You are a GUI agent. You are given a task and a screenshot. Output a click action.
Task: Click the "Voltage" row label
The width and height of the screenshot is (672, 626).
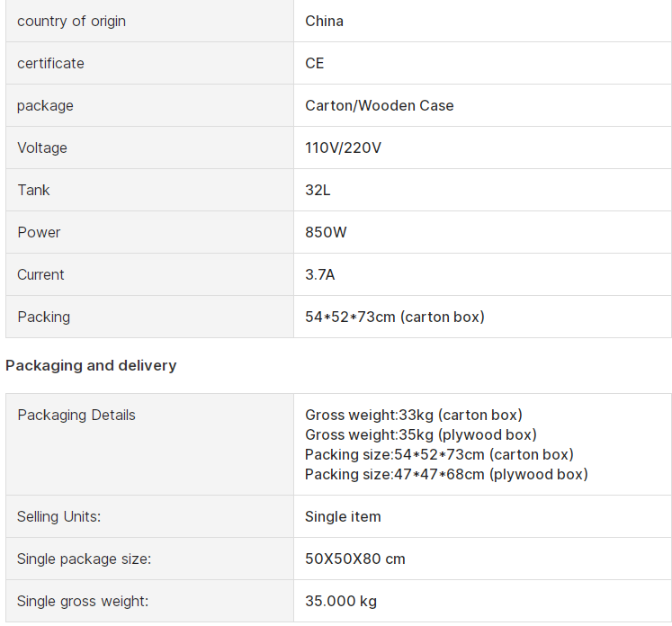coord(41,148)
